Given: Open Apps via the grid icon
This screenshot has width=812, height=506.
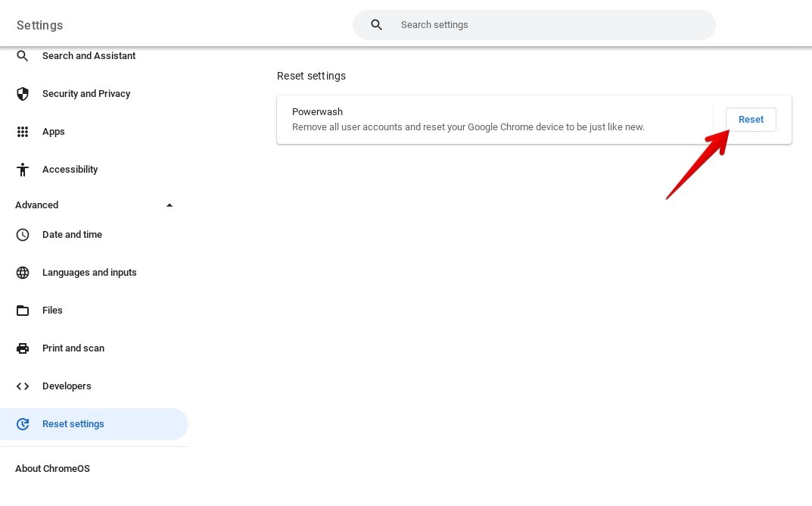Looking at the screenshot, I should (x=23, y=131).
